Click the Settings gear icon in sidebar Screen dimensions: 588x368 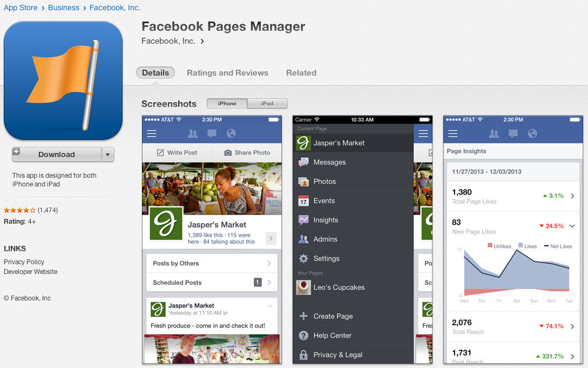[x=303, y=258]
